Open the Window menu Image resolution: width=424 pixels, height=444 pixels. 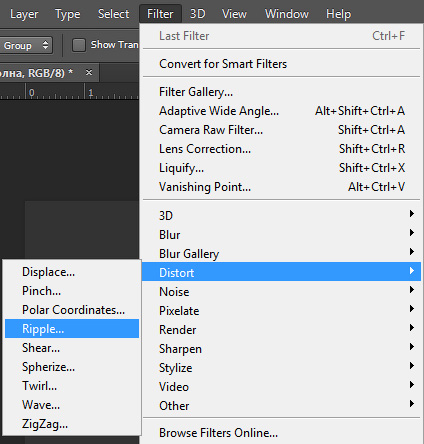(287, 14)
